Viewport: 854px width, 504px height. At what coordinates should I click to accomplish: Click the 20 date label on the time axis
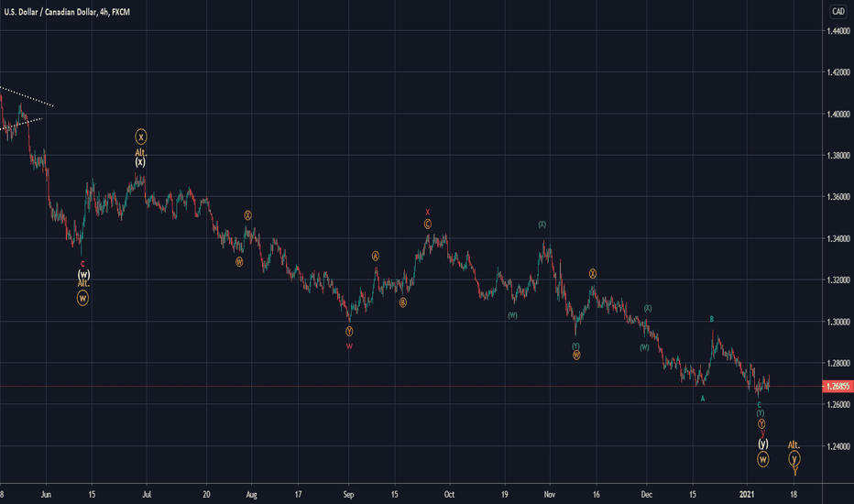(206, 495)
